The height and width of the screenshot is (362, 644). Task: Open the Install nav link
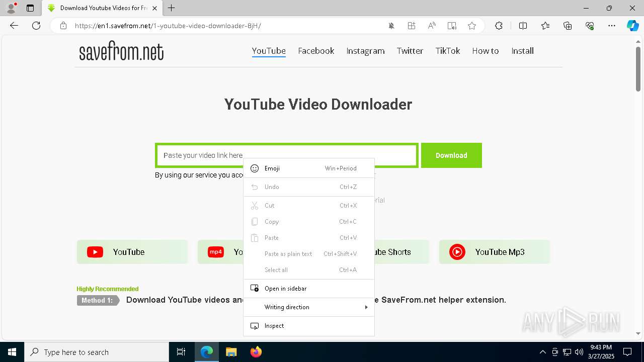point(522,51)
